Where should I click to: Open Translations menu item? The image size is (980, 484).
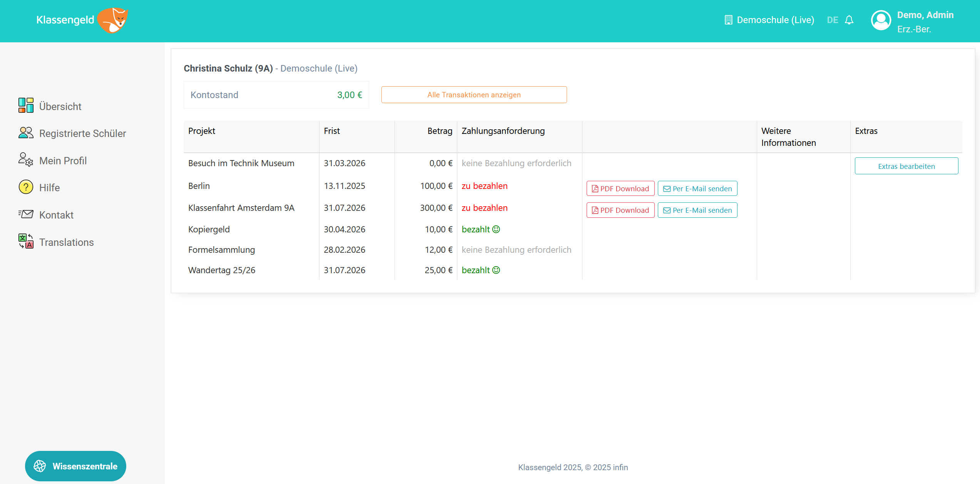coord(66,242)
